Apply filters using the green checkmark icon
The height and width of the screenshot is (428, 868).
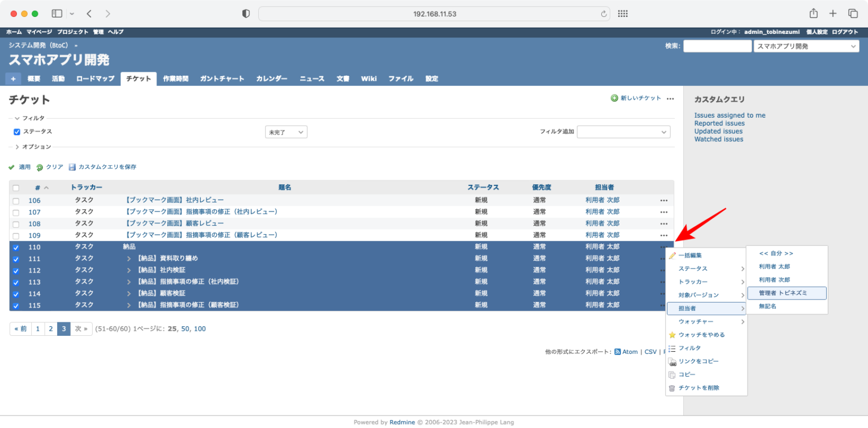11,167
